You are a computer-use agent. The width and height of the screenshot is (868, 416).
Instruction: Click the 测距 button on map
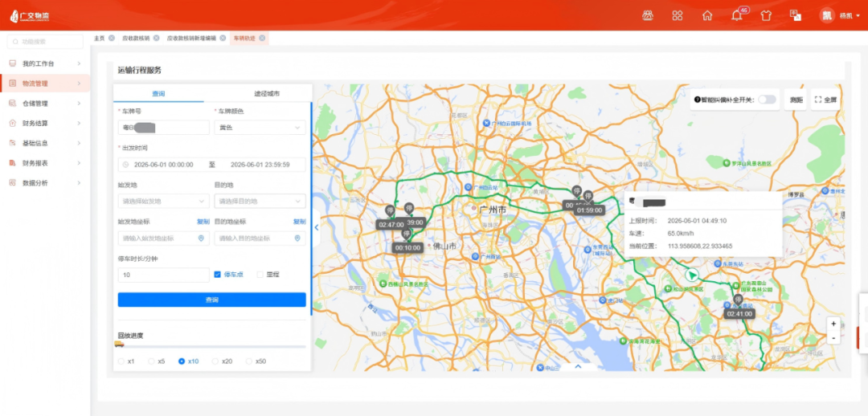(x=796, y=100)
